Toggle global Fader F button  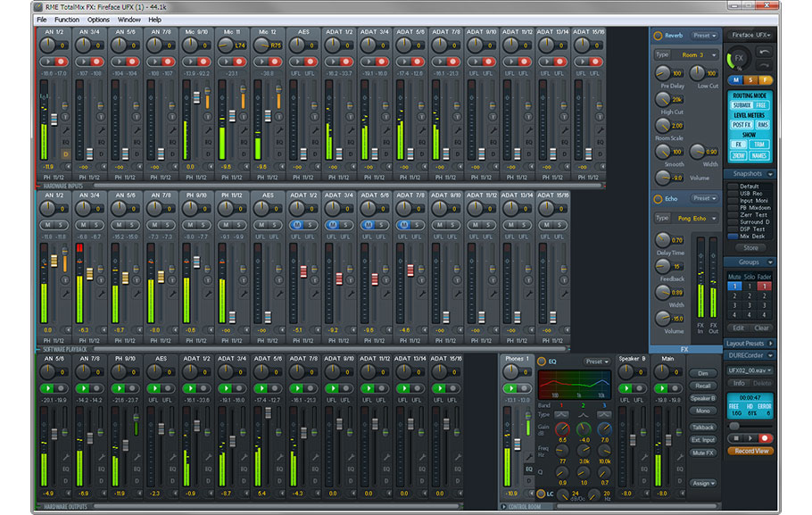point(765,79)
